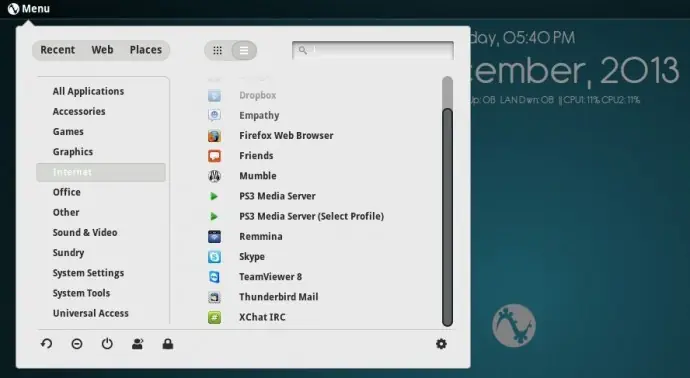The image size is (690, 378).
Task: Open the Recent tab
Action: click(x=58, y=50)
